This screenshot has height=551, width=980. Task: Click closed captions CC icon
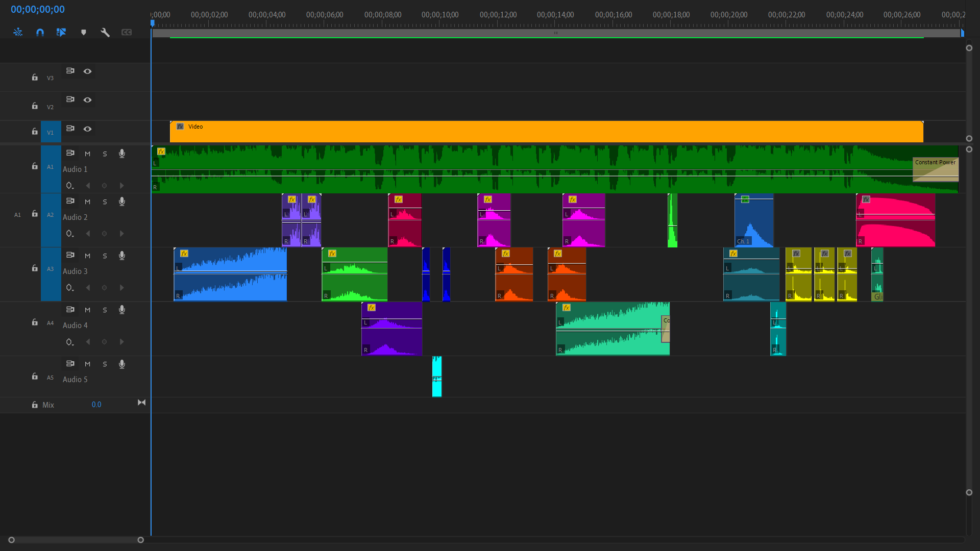point(127,32)
